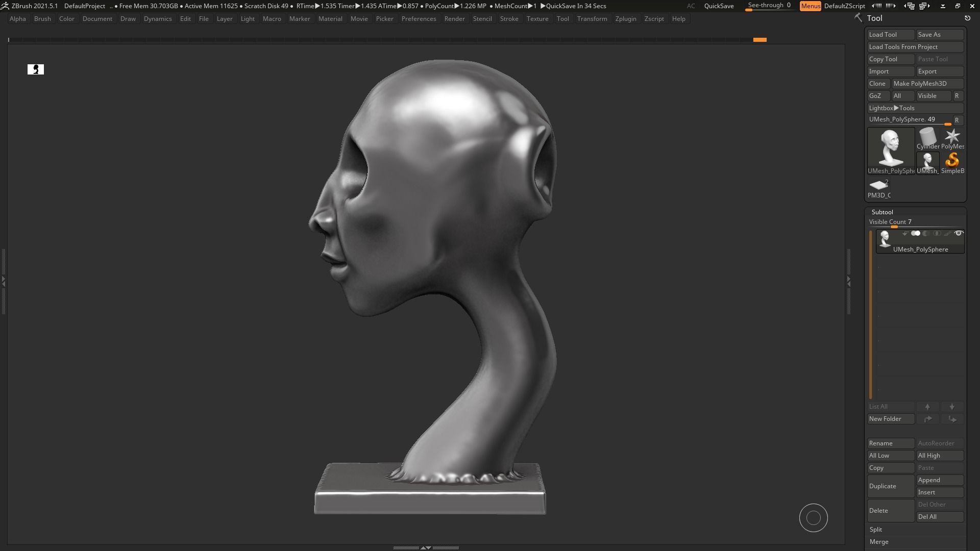Click the hide ZBrush down-arrow icon

(943, 6)
